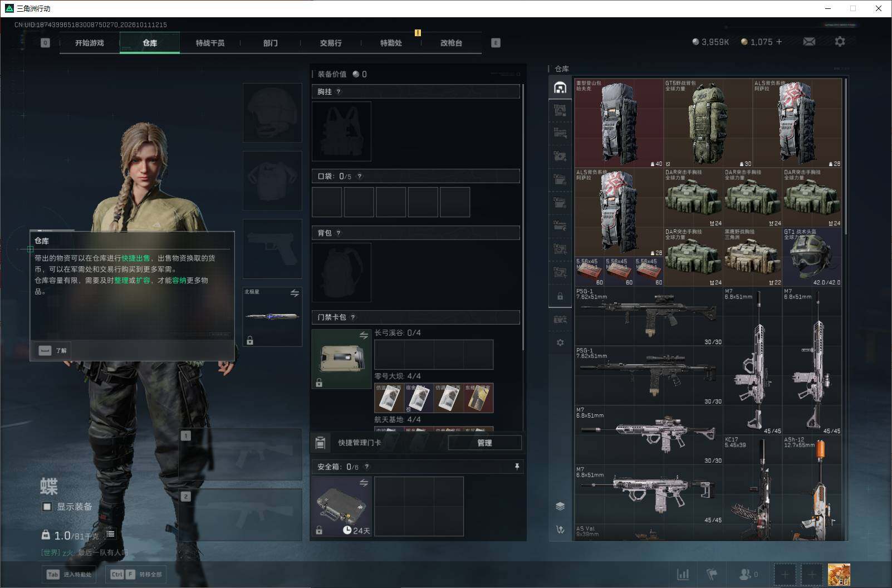Click the small gear in warehouse sidebar
This screenshot has width=892, height=588.
point(560,342)
